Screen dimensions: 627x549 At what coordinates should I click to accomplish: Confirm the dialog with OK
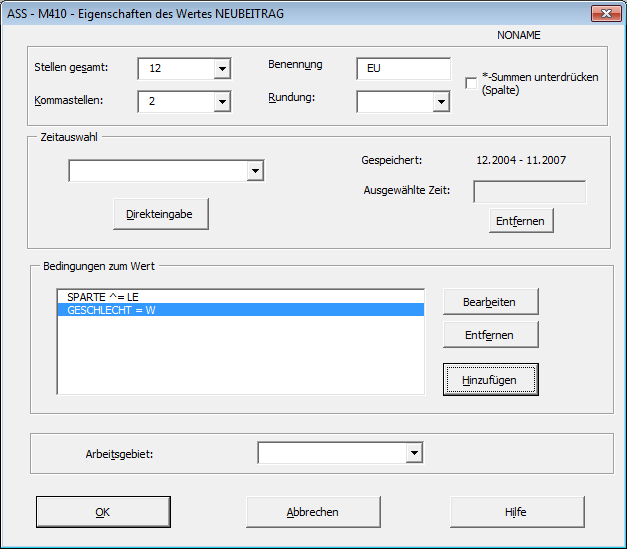(102, 512)
